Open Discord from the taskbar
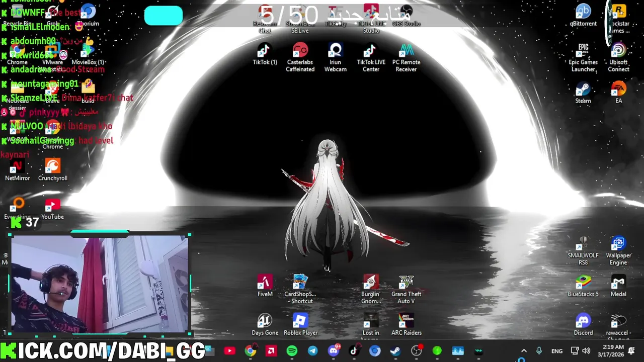644x362 pixels. tap(334, 351)
